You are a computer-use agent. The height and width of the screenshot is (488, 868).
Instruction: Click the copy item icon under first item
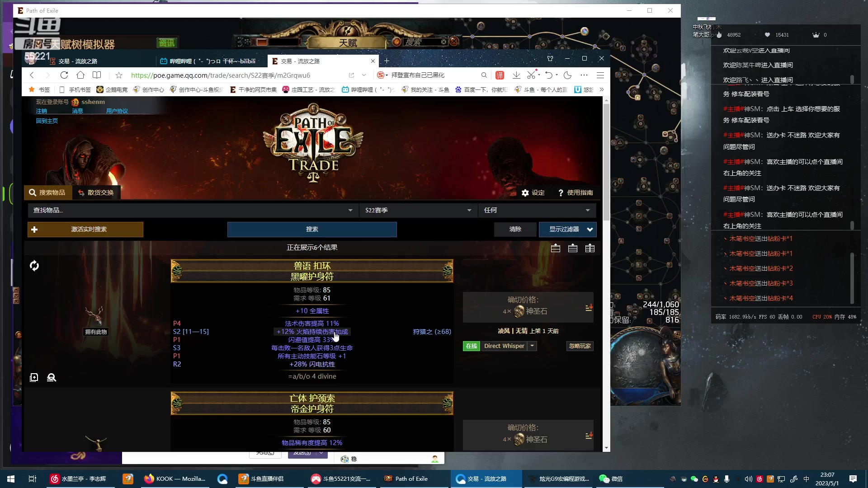[x=34, y=377]
